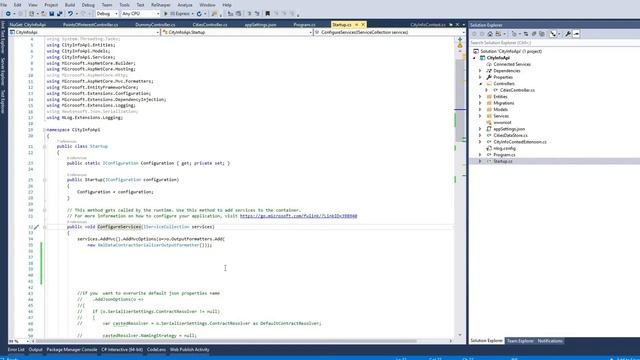The width and height of the screenshot is (640, 360).
Task: Select Connected Services in Solution Explorer
Action: pos(512,64)
